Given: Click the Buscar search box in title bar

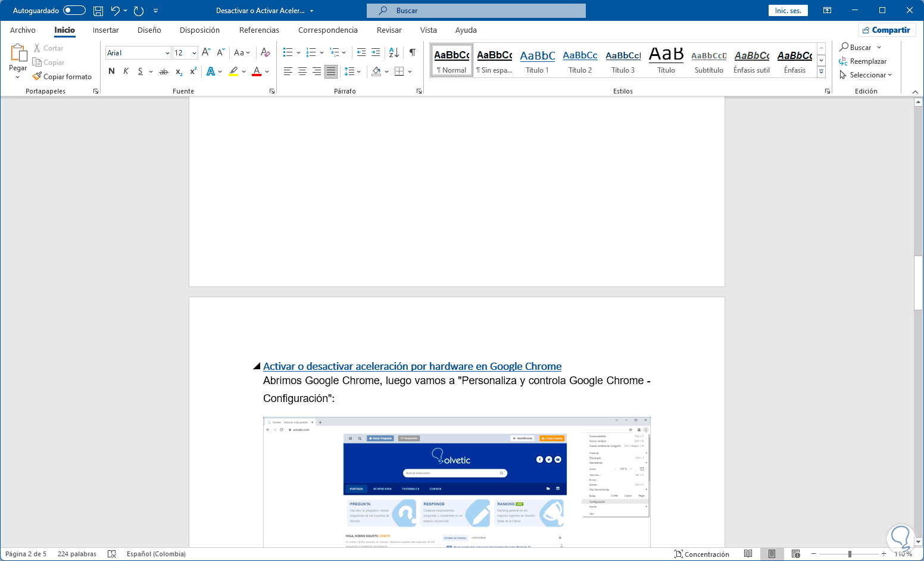Looking at the screenshot, I should [x=476, y=11].
